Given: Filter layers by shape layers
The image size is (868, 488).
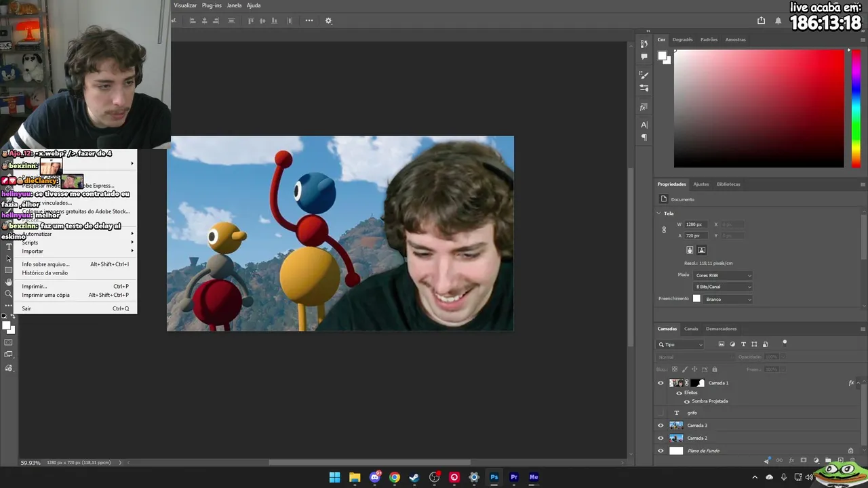Looking at the screenshot, I should click(754, 344).
